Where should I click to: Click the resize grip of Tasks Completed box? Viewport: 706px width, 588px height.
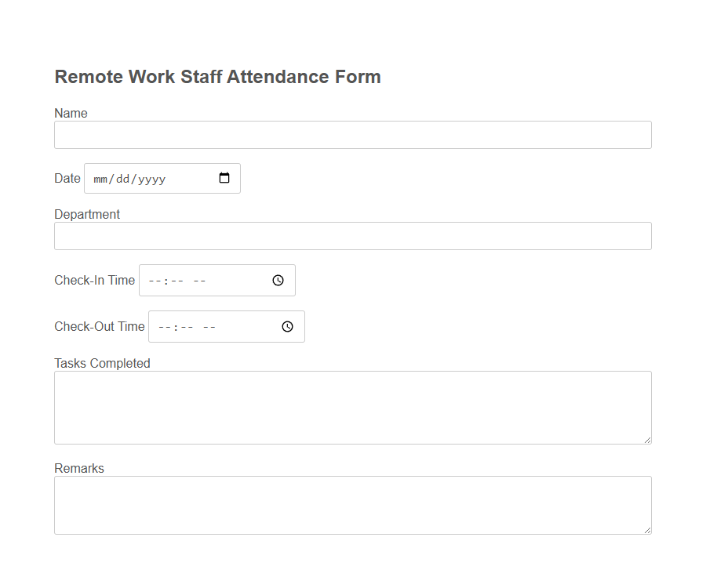tap(648, 441)
